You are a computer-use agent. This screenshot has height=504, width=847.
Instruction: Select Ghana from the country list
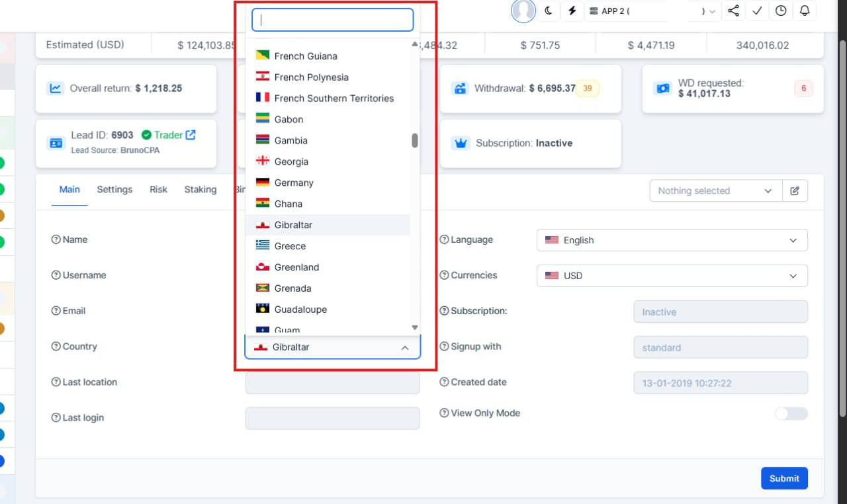point(328,204)
